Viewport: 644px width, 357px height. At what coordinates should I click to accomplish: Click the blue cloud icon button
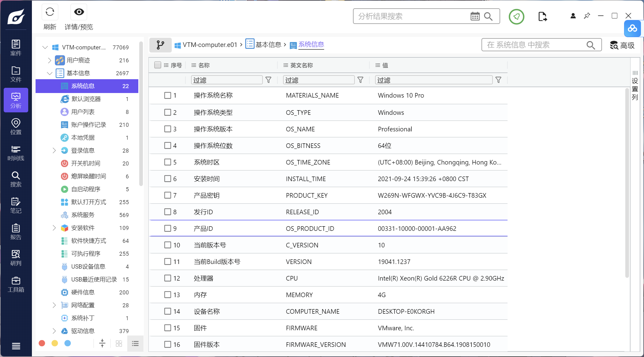pos(632,29)
